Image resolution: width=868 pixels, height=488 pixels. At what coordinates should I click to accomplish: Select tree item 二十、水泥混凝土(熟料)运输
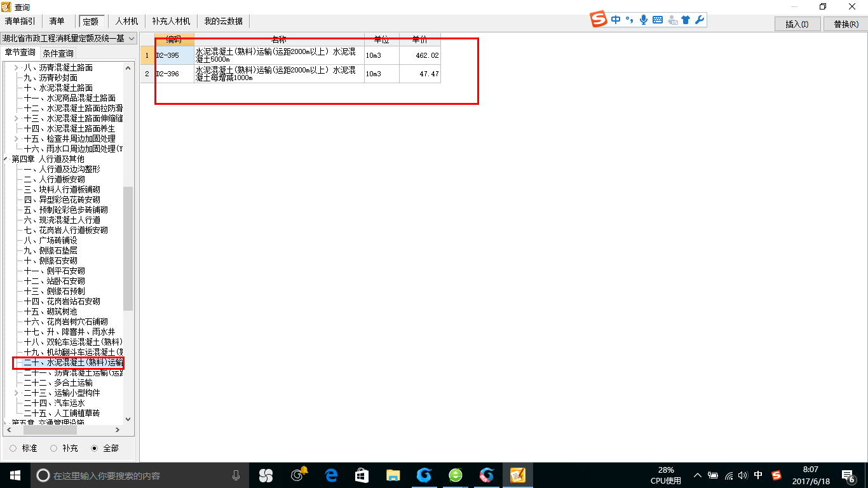(73, 362)
